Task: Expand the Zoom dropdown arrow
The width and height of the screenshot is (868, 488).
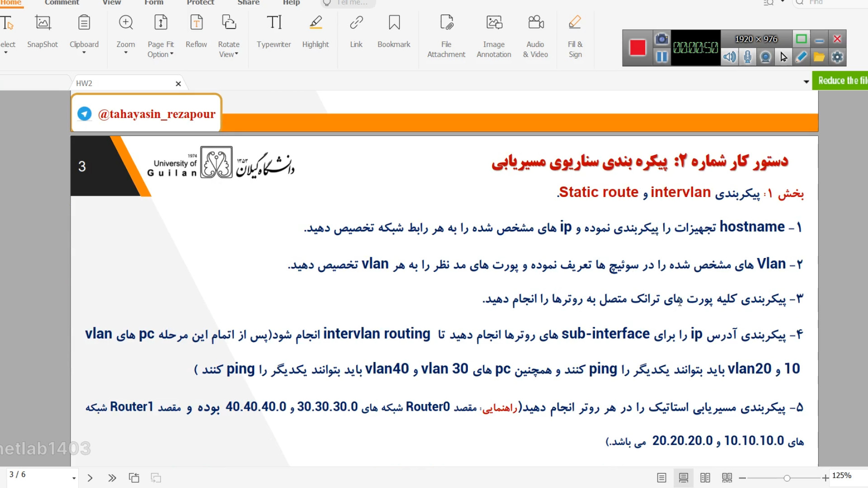Action: pos(126,53)
